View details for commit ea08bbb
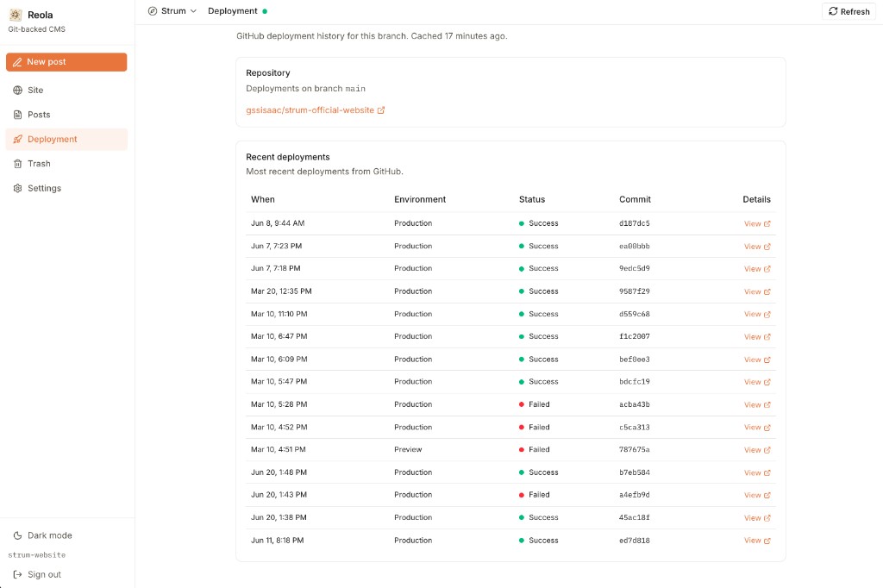The width and height of the screenshot is (883, 588). coord(757,247)
